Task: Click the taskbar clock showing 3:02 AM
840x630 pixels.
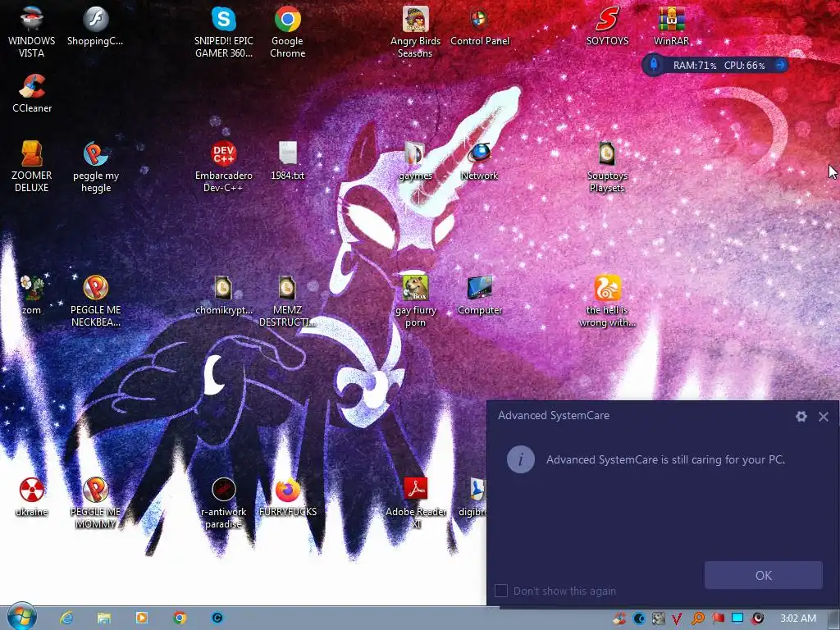Action: tap(797, 619)
